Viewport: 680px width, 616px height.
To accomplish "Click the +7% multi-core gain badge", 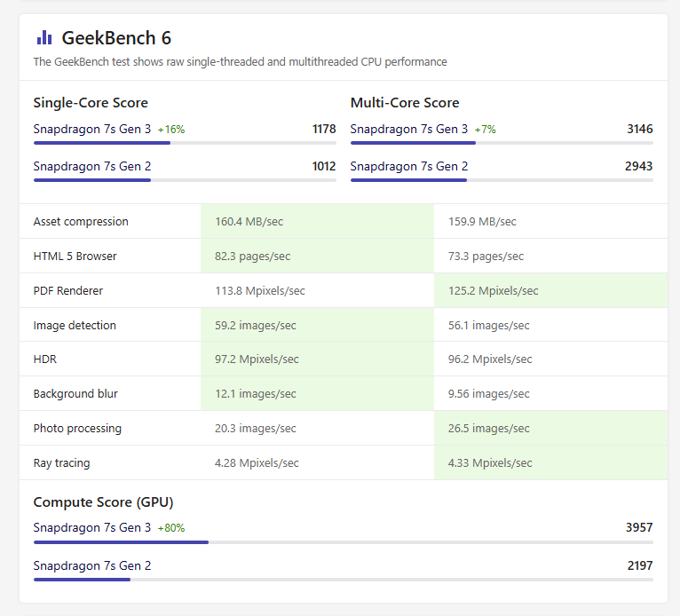I will pyautogui.click(x=485, y=130).
